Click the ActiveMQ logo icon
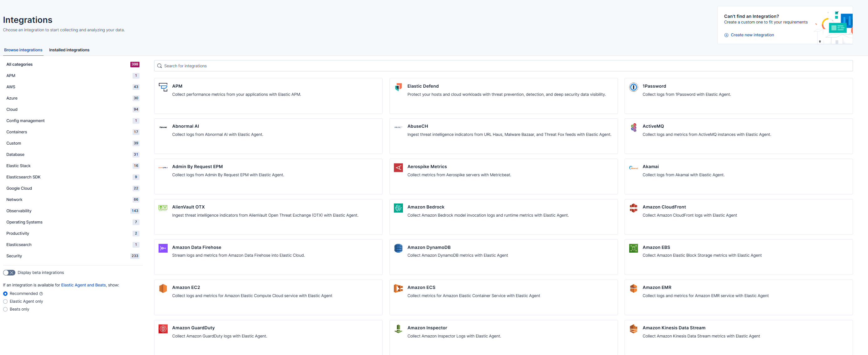This screenshot has height=355, width=868. click(x=633, y=127)
